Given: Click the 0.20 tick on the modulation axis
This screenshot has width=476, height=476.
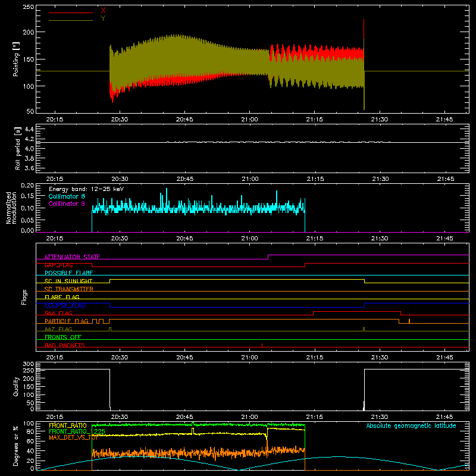Looking at the screenshot, I should click(27, 185).
